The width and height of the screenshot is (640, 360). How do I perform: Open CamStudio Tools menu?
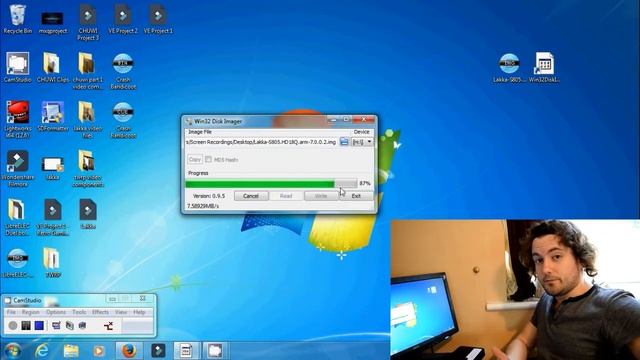[x=79, y=312]
